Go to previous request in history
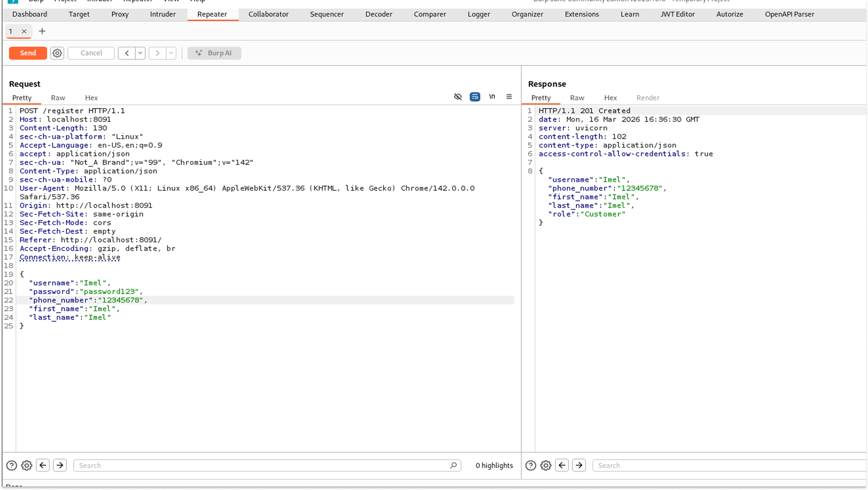 point(127,53)
